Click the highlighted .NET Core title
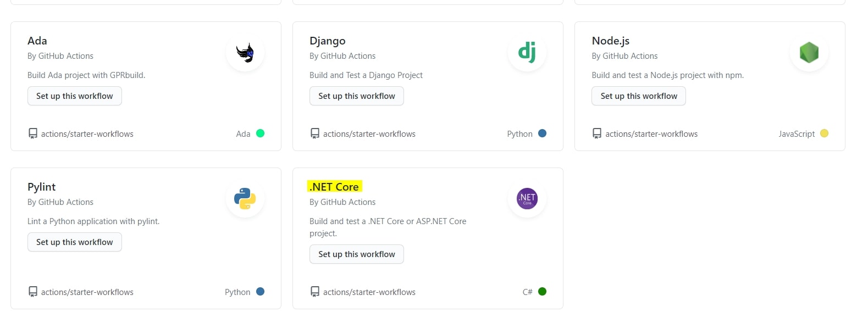 click(x=334, y=187)
